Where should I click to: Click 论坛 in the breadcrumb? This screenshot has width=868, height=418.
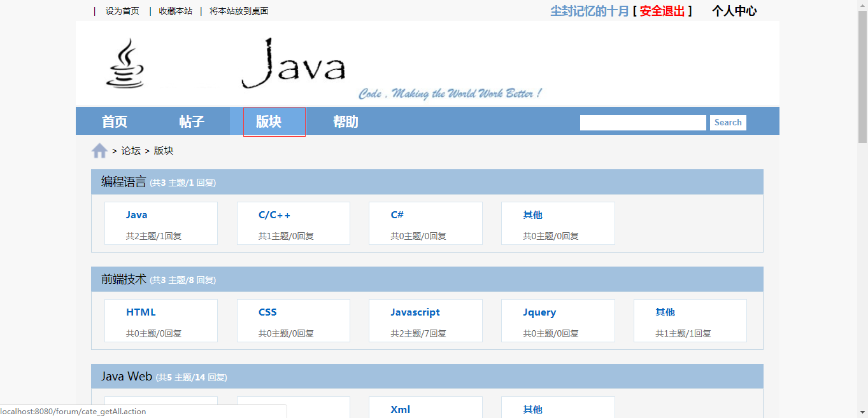(131, 151)
